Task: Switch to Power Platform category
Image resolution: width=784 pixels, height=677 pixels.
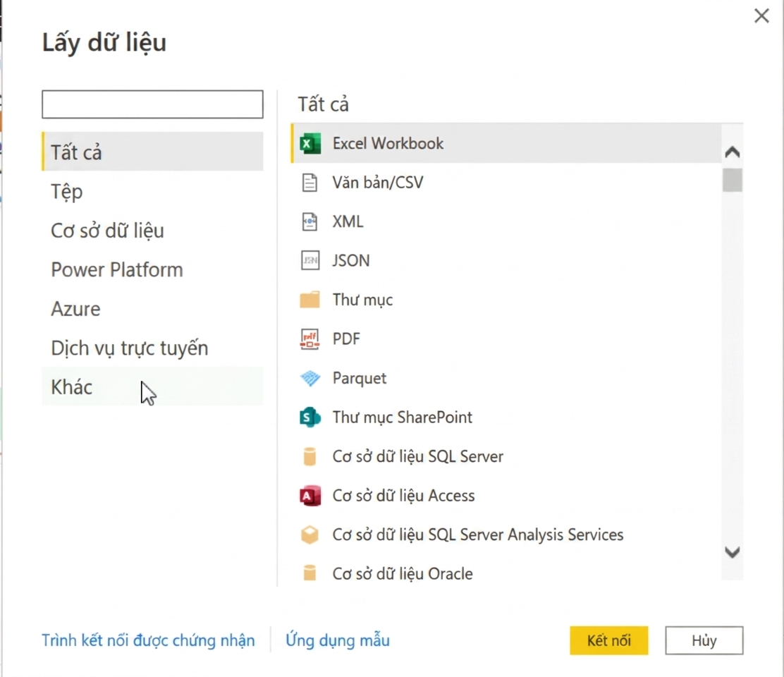Action: point(152,269)
